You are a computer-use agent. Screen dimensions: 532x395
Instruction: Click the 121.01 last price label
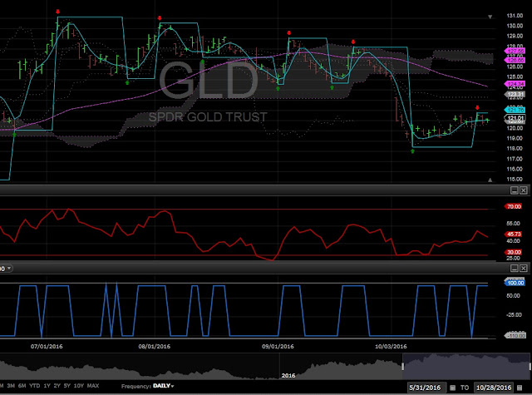point(515,118)
